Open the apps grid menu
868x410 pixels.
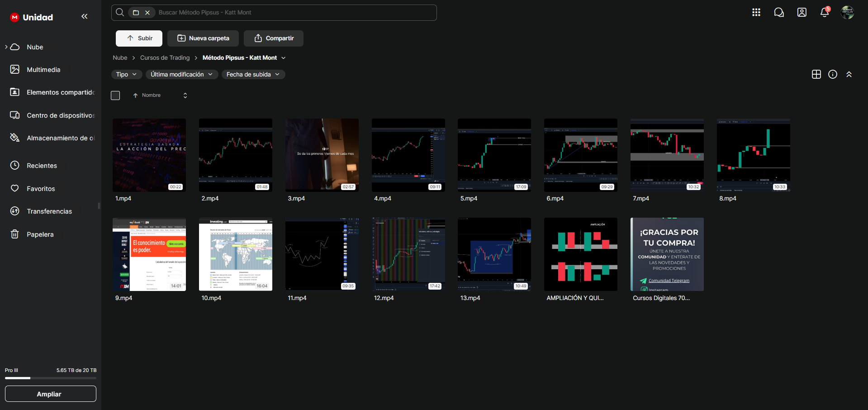[x=756, y=13]
